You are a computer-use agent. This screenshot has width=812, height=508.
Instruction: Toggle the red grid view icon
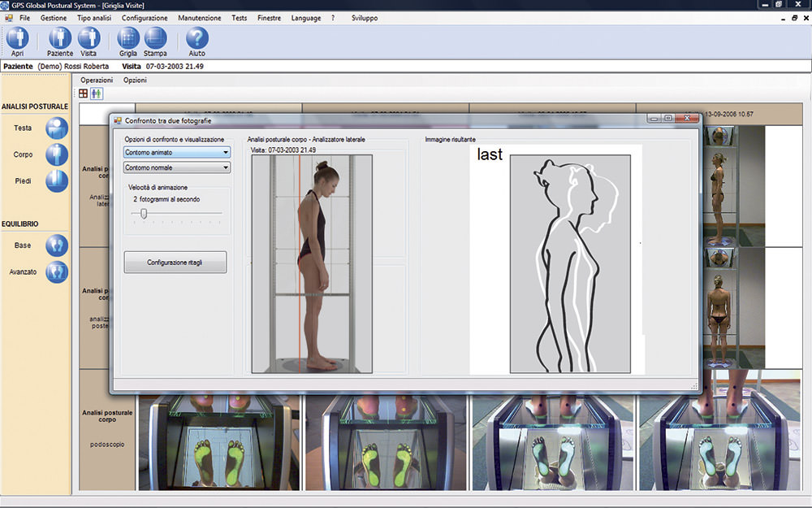84,93
